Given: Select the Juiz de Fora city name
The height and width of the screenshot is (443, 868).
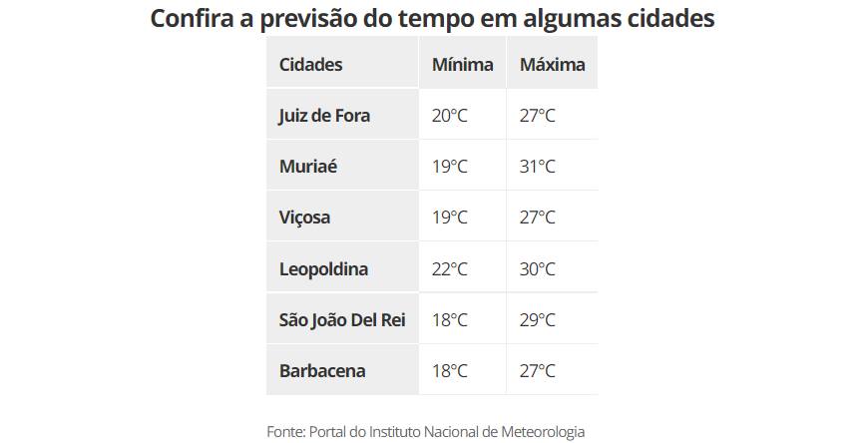Looking at the screenshot, I should [324, 116].
